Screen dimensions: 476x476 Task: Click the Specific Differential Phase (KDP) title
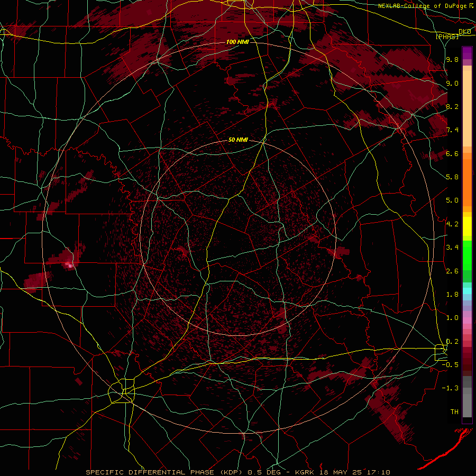pos(166,472)
